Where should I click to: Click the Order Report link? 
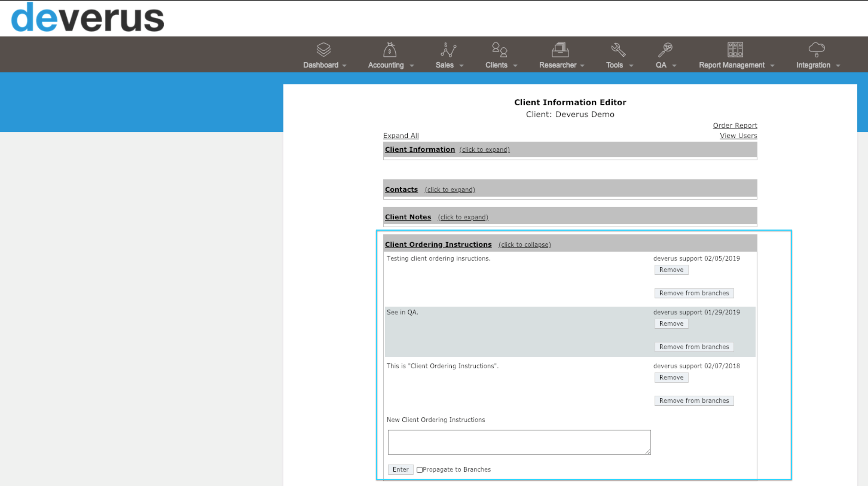(x=735, y=126)
